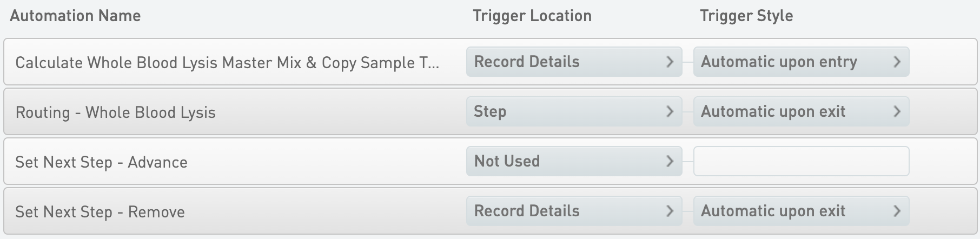Image resolution: width=980 pixels, height=239 pixels.
Task: Click the chevron beside Automatic upon entry
Action: [897, 62]
